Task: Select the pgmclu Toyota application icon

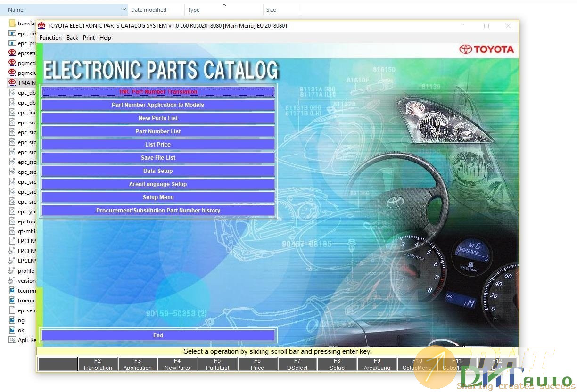Action: (13, 73)
